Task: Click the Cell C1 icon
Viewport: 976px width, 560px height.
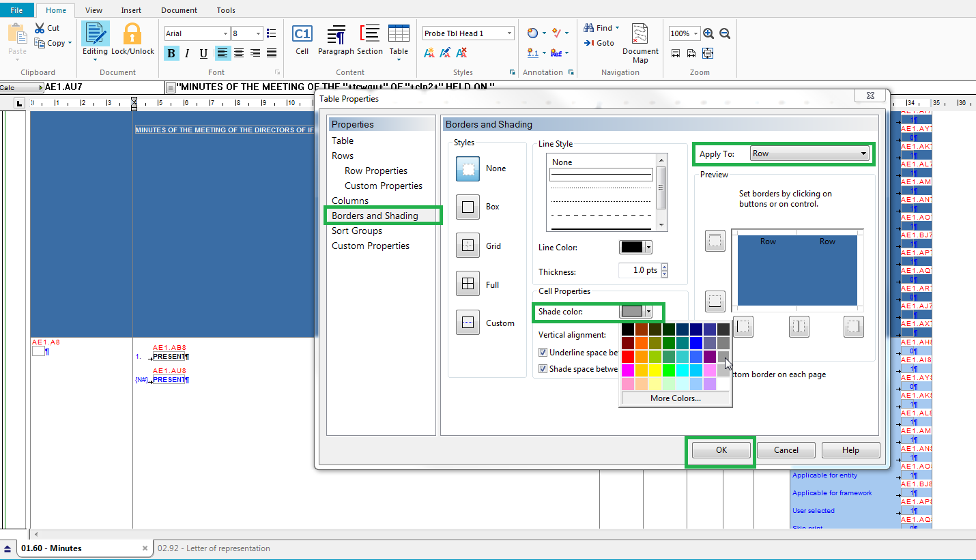Action: [302, 34]
